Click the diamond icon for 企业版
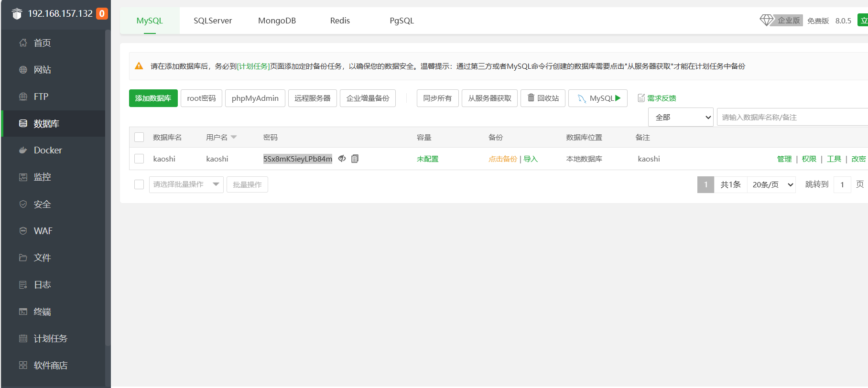 [766, 20]
